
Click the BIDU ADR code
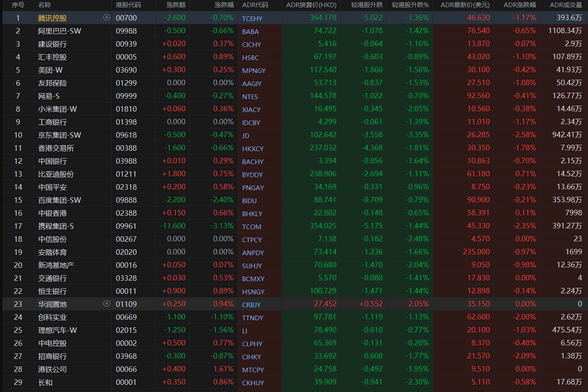249,201
